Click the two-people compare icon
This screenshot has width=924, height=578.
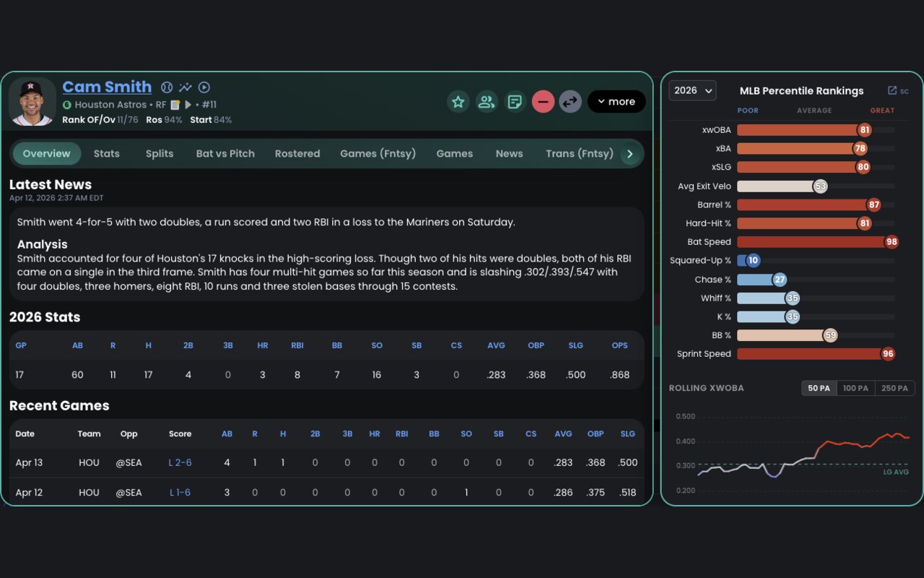tap(487, 102)
